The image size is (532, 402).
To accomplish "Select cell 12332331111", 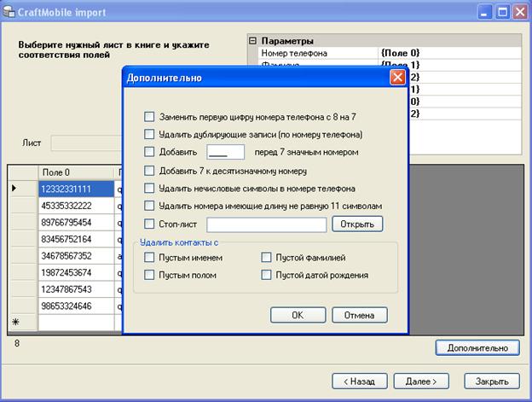I will tap(76, 189).
